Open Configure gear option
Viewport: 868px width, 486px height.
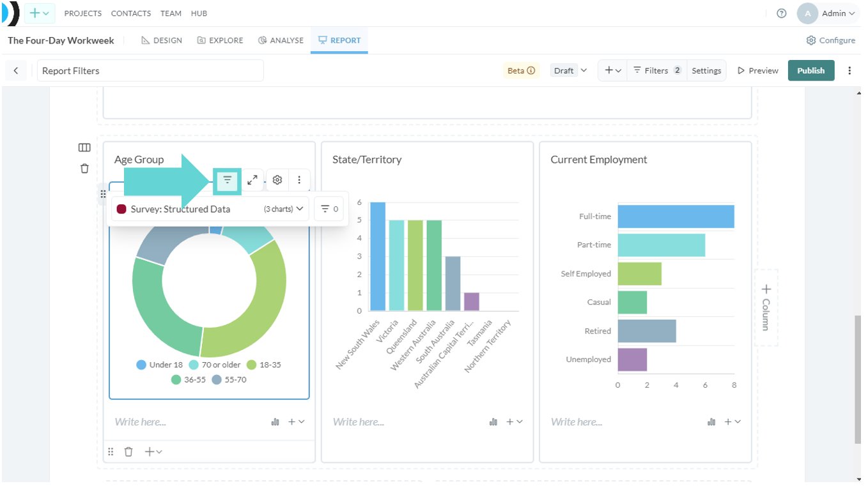[830, 40]
